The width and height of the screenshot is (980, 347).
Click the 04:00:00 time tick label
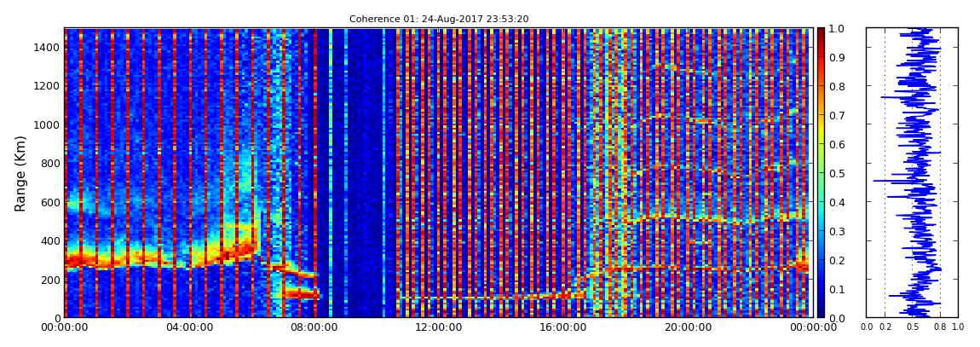pyautogui.click(x=188, y=327)
